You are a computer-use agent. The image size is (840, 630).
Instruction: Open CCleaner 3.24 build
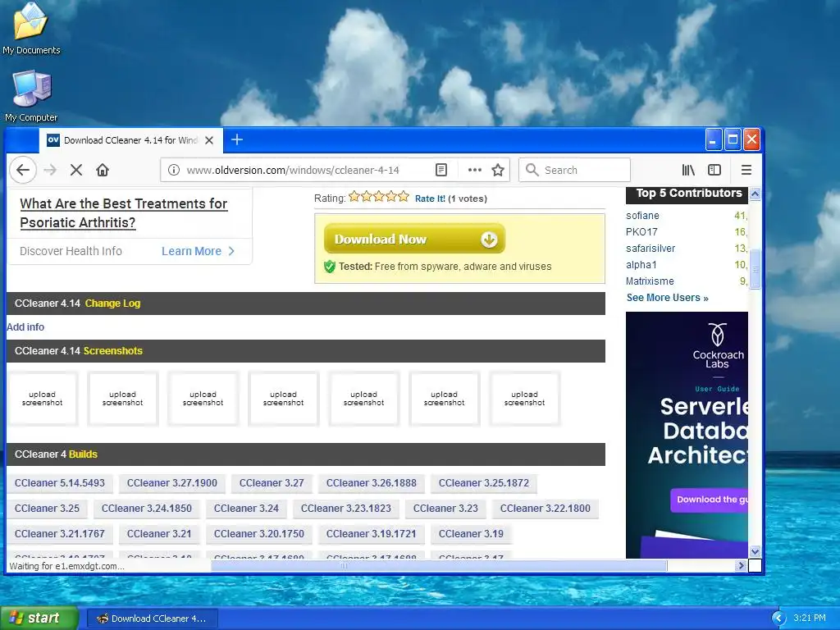246,509
